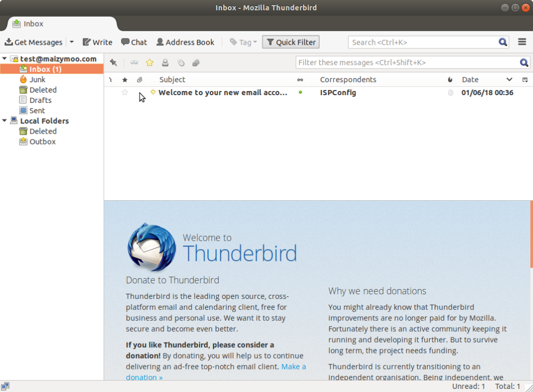Open the Get Messages dropdown arrow
533x392 pixels.
click(x=72, y=42)
